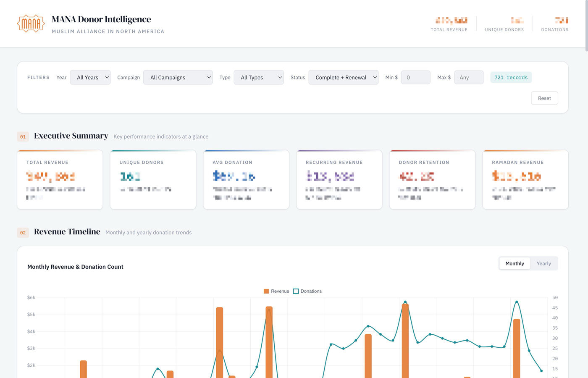Screen dimensions: 588x378
Task: Click the header Donations stat
Action: point(555,24)
